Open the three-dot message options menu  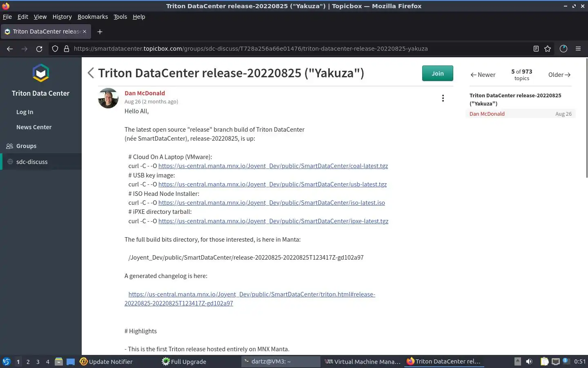(x=443, y=98)
